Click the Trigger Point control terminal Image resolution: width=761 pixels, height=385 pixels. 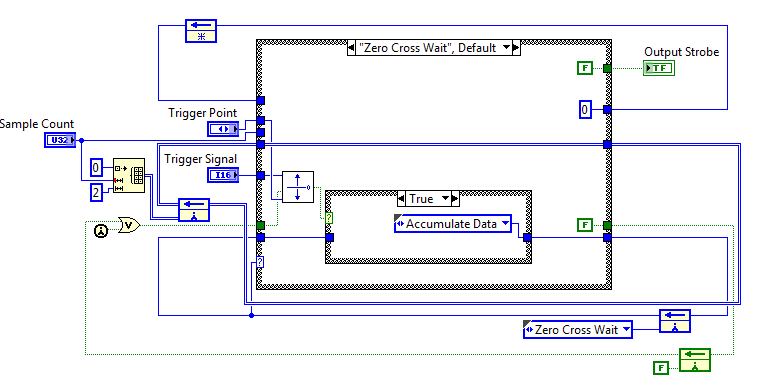click(223, 129)
